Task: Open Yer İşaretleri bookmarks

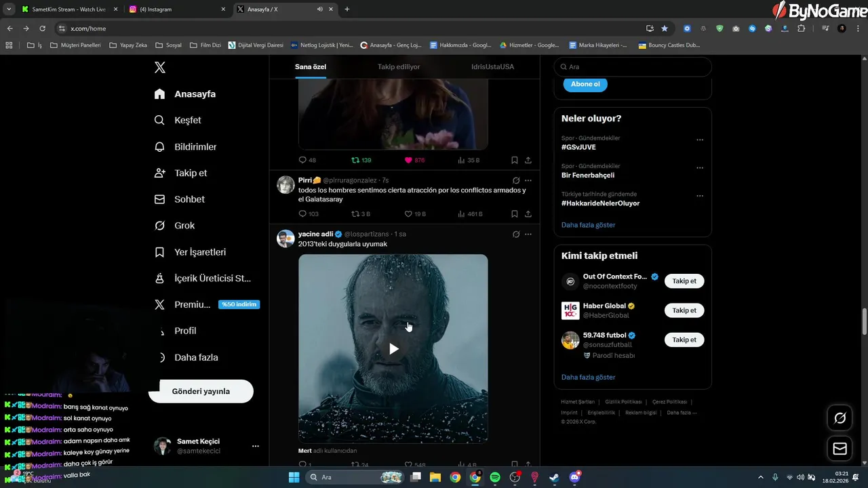Action: [191, 252]
